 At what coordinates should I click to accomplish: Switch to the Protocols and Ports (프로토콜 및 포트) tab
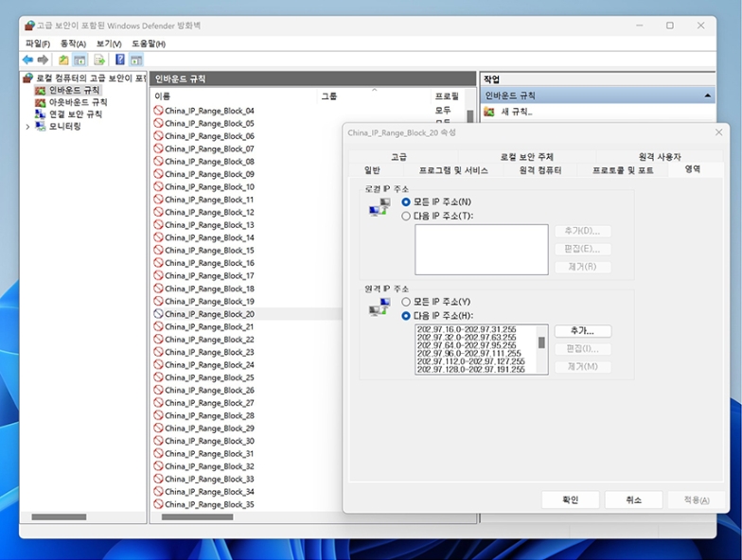click(622, 170)
